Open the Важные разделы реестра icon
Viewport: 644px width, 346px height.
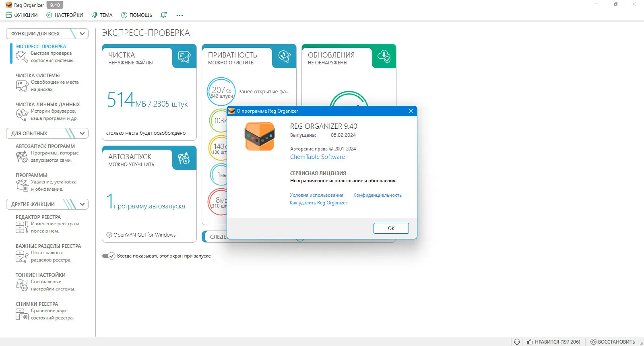tap(22, 256)
